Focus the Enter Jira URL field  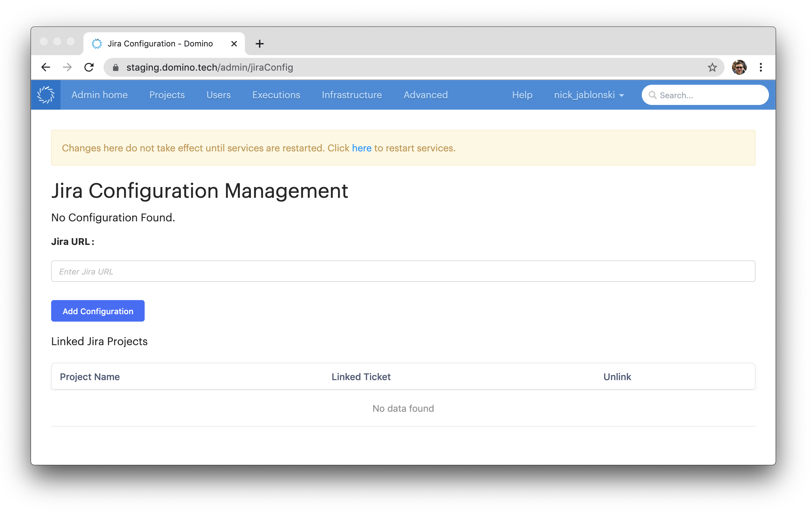click(x=403, y=271)
